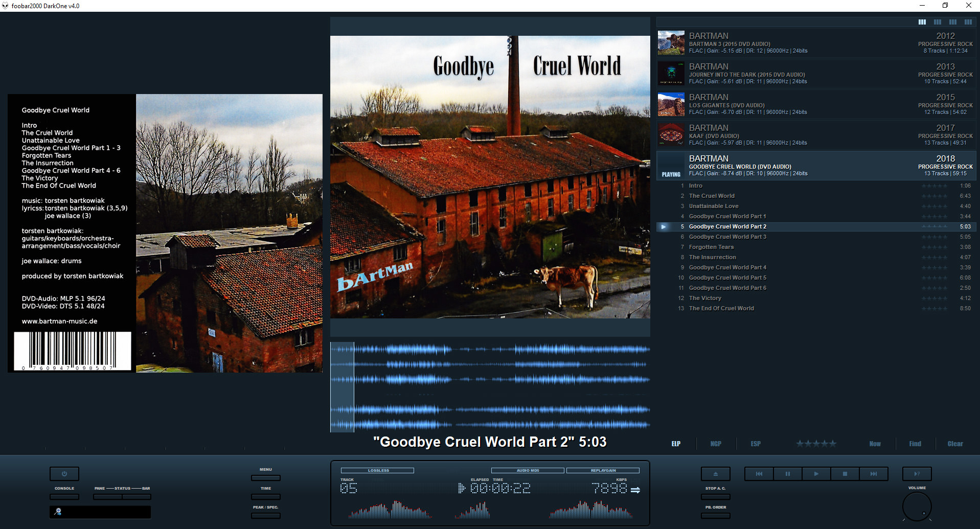Click the REPLAYGAIN indicator
The image size is (980, 529).
pyautogui.click(x=603, y=470)
